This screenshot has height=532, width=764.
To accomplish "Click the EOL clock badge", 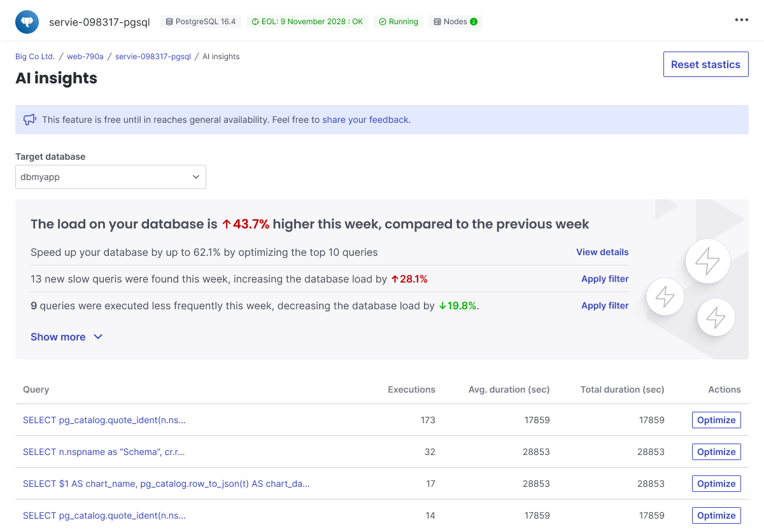I will (256, 21).
